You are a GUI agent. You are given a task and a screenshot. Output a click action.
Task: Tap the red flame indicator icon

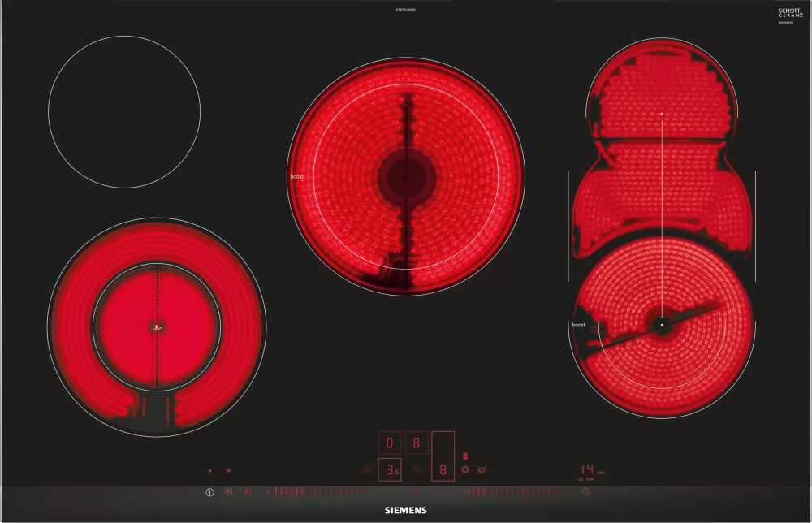(465, 456)
